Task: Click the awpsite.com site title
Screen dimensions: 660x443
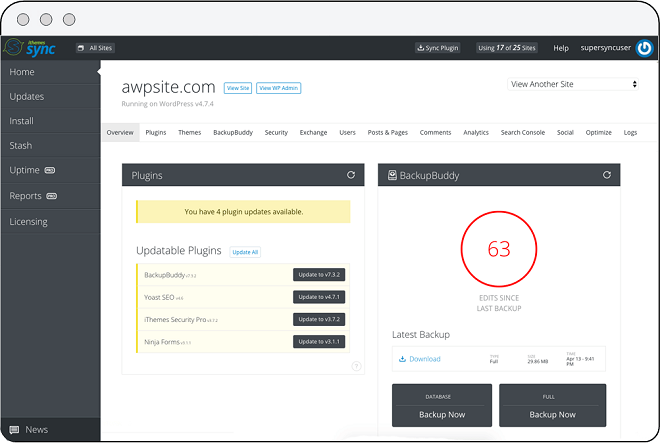Action: coord(168,87)
